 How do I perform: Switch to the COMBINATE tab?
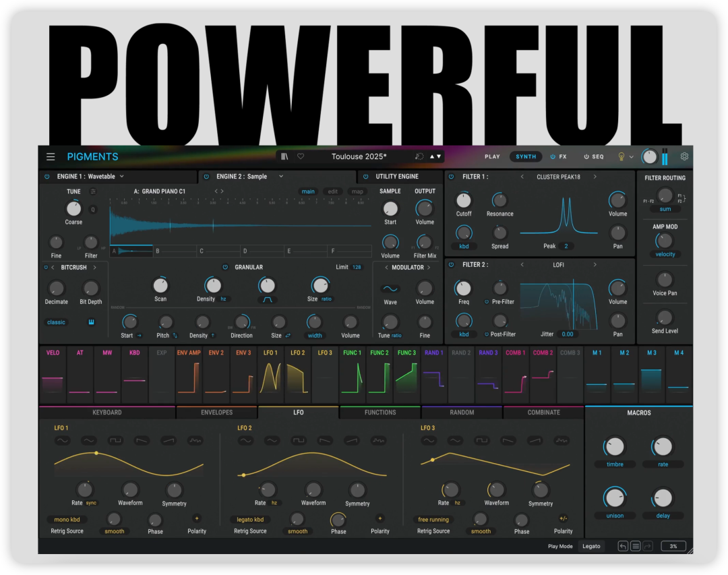point(544,413)
